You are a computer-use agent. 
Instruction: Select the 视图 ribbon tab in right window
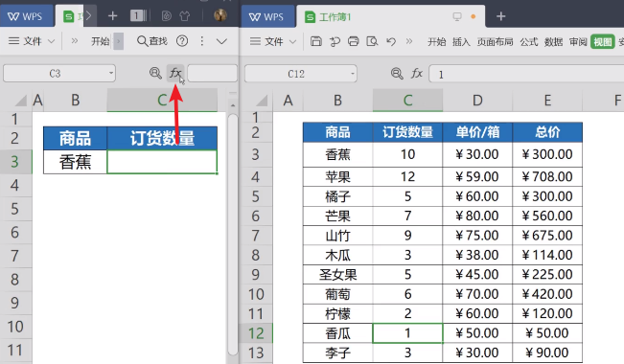(603, 42)
